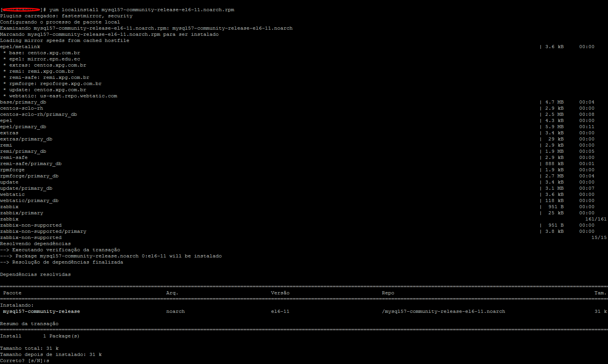608x364 pixels.
Task: Click 'Loading mirror speeds from cached hostfile'
Action: pos(65,40)
